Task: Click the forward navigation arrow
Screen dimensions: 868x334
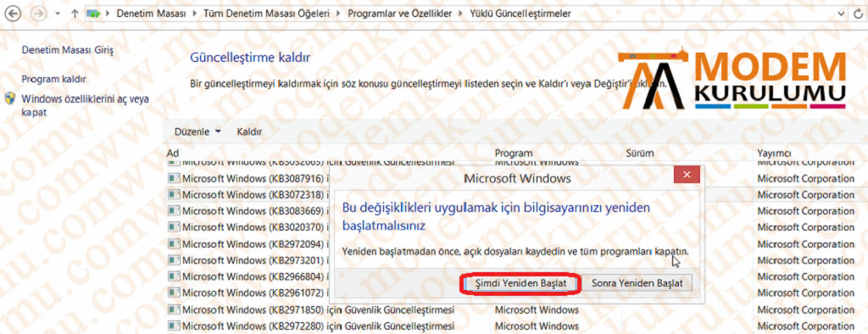Action: [39, 14]
